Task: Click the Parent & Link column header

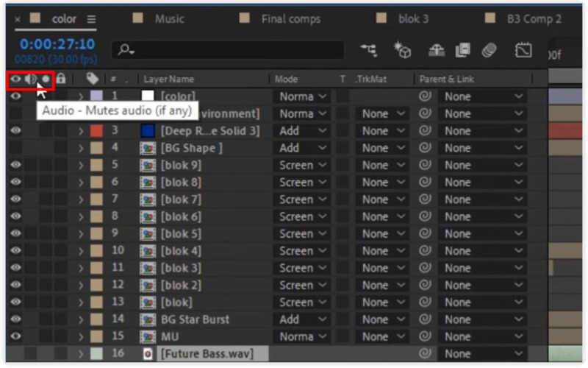Action: [447, 79]
